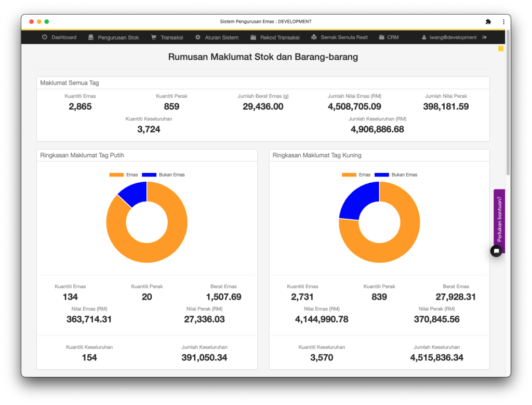Click the purple Perlukan bantuan? tab

click(x=499, y=217)
